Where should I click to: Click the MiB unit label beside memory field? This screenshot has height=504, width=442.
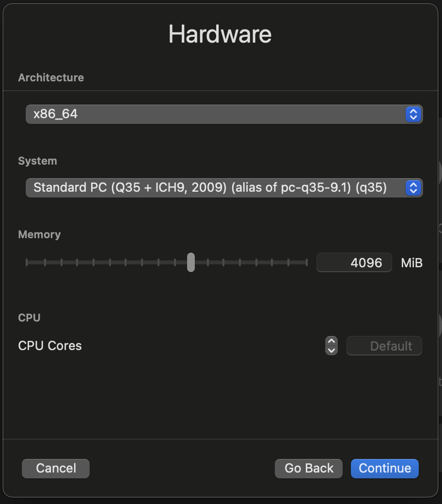[x=411, y=262]
